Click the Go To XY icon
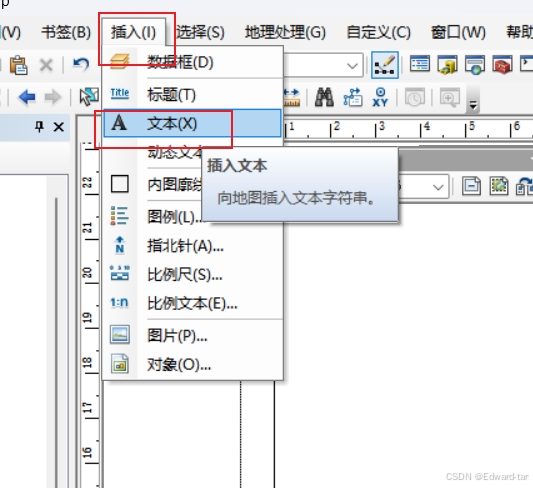Image resolution: width=533 pixels, height=488 pixels. pos(380,97)
